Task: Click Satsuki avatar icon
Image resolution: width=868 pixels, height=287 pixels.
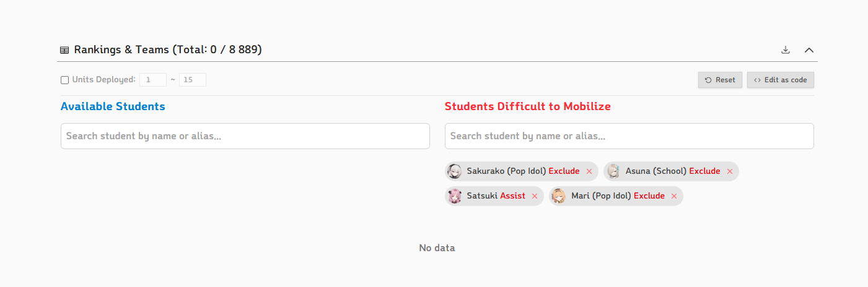Action: point(454,196)
